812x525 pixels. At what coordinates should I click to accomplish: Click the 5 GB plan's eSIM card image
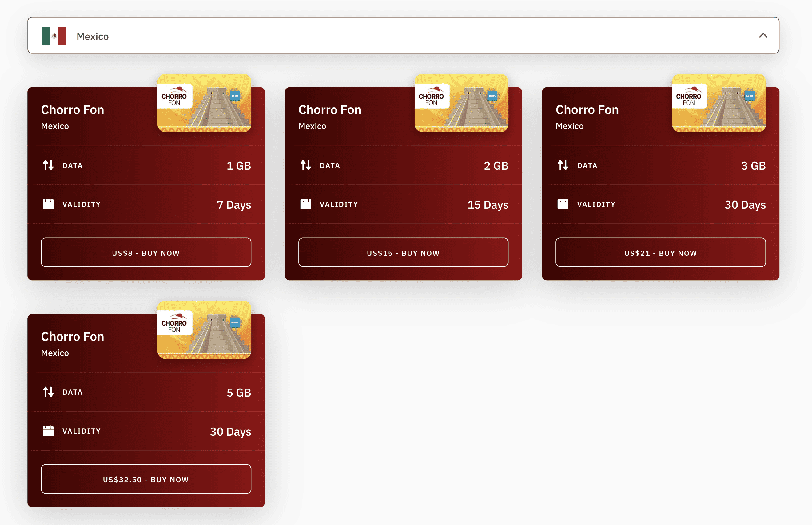204,330
